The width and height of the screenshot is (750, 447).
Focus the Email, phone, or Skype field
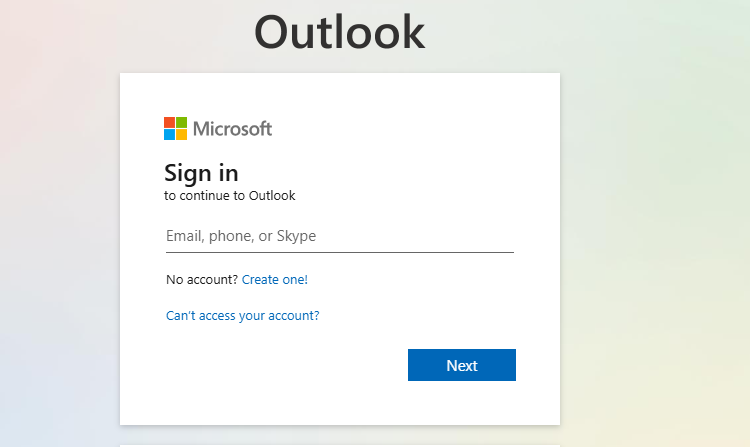339,236
